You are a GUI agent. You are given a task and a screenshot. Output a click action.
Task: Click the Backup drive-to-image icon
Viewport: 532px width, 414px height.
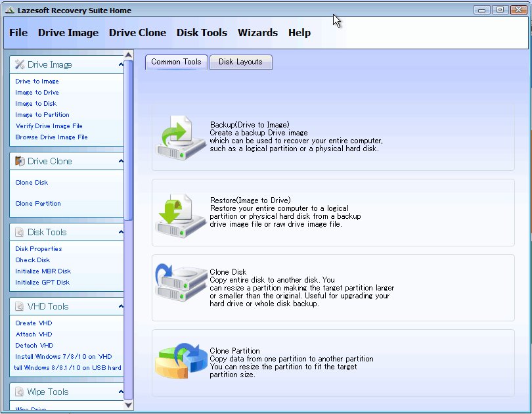pyautogui.click(x=181, y=137)
